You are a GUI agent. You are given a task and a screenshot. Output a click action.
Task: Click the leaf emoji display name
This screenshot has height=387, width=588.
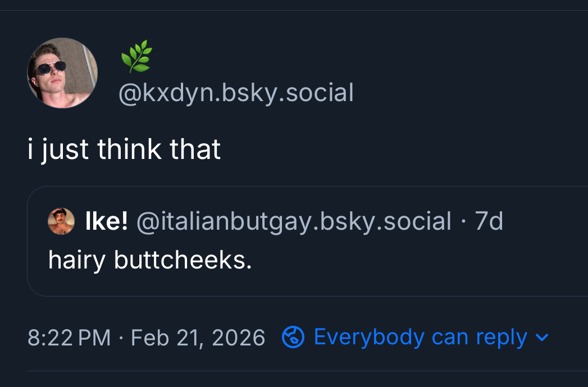[136, 57]
